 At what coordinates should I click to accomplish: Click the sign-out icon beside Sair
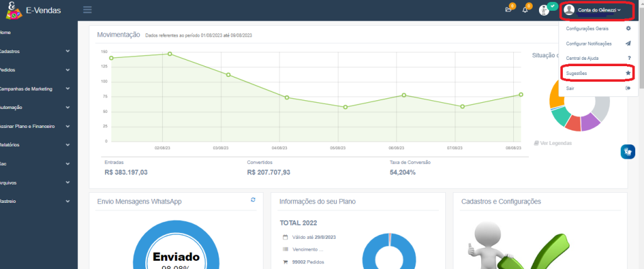point(628,88)
